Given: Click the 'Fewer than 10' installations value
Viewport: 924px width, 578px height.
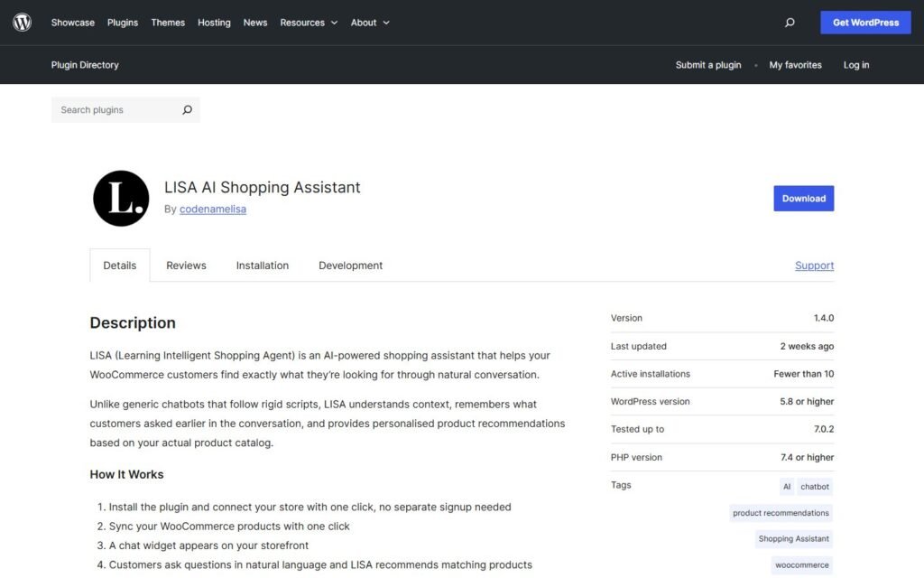Looking at the screenshot, I should (x=804, y=374).
